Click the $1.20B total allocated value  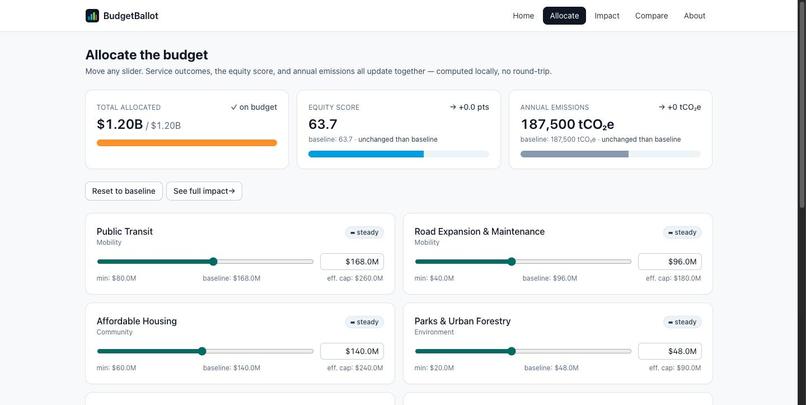[120, 124]
